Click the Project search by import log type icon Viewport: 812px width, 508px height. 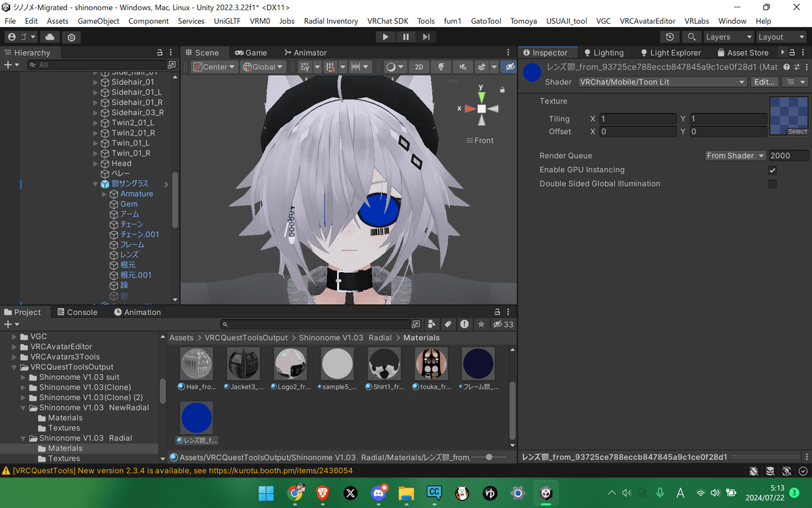465,324
